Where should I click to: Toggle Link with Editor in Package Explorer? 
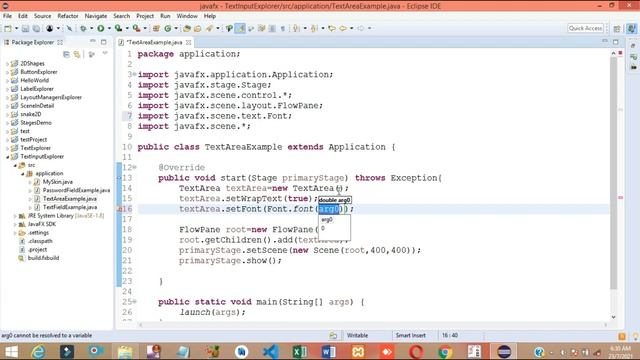pos(77,54)
